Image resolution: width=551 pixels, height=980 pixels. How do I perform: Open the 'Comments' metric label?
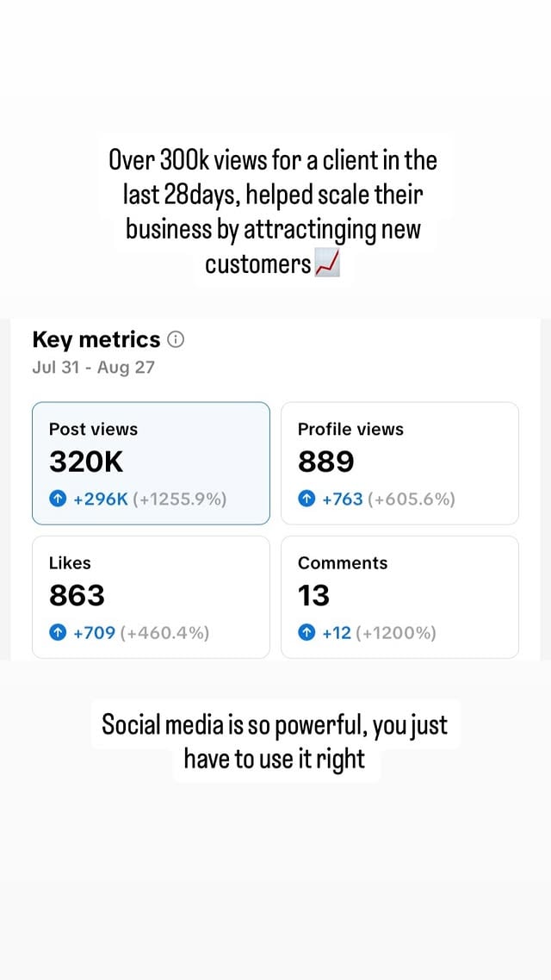click(x=343, y=563)
